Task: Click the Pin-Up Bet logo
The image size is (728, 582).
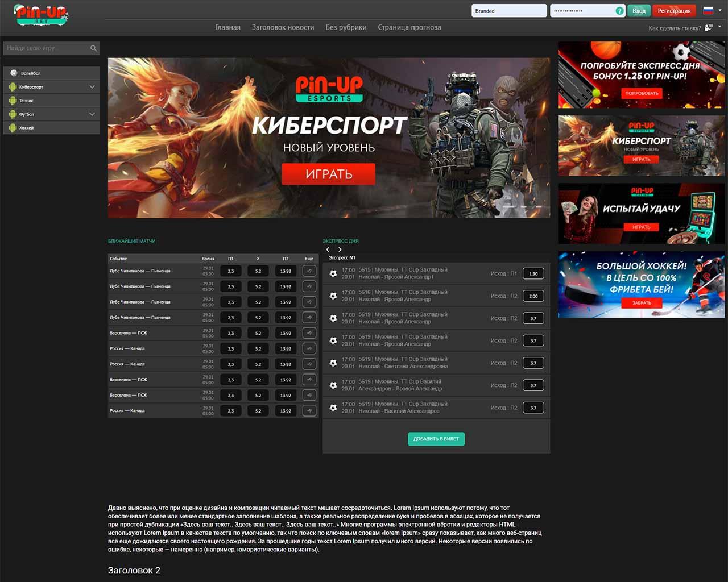Action: [x=42, y=14]
